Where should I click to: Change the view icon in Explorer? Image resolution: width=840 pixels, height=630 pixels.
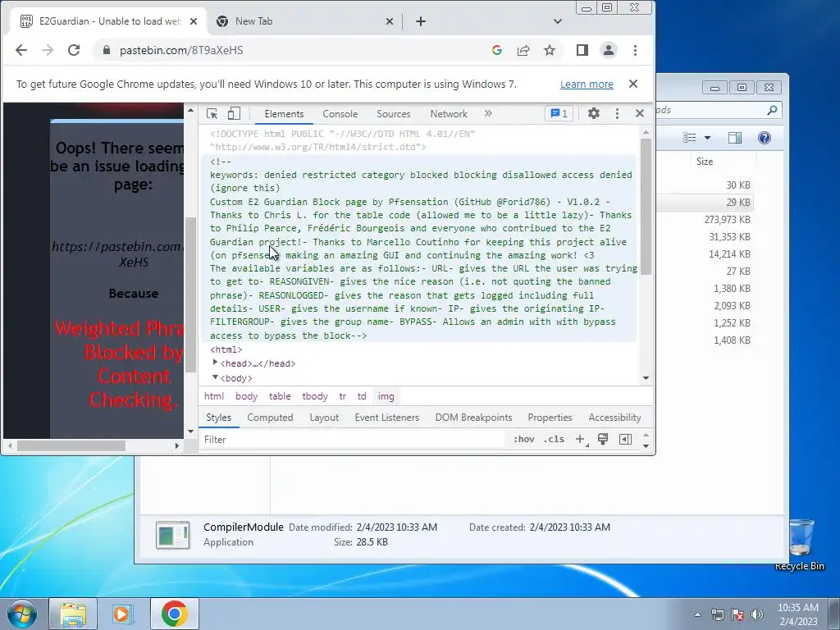click(690, 138)
